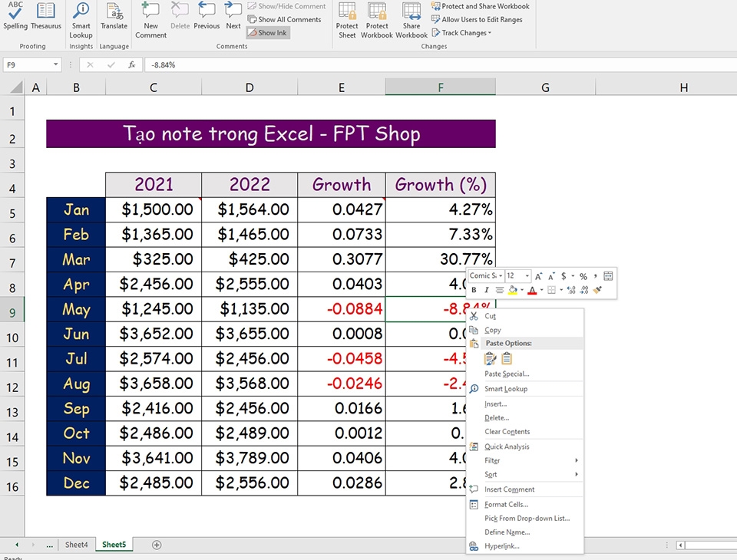Open the Name Box dropdown arrow
The image size is (737, 560).
55,64
